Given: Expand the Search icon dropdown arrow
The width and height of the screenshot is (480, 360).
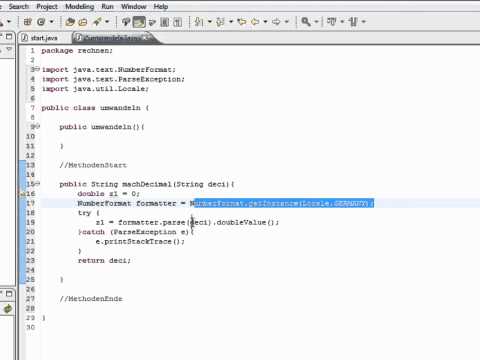Looking at the screenshot, I should (107, 22).
